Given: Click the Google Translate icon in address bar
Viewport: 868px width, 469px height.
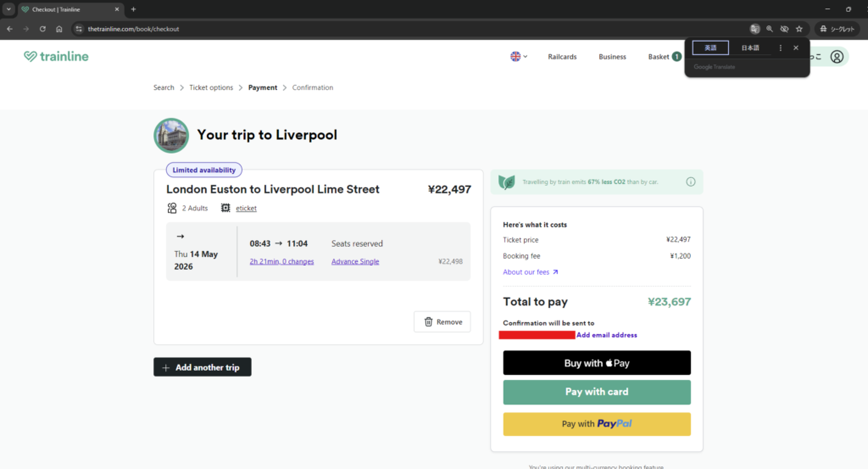Looking at the screenshot, I should coord(754,29).
